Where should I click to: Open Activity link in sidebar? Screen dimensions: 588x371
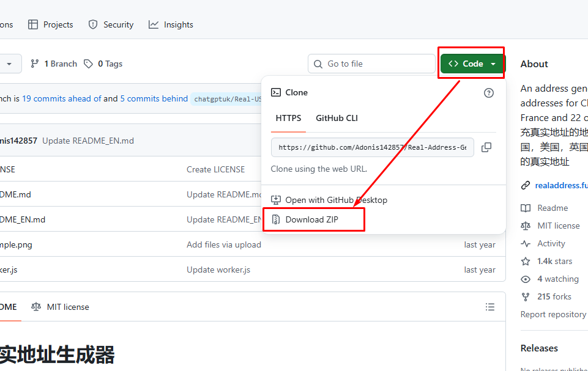pyautogui.click(x=551, y=244)
